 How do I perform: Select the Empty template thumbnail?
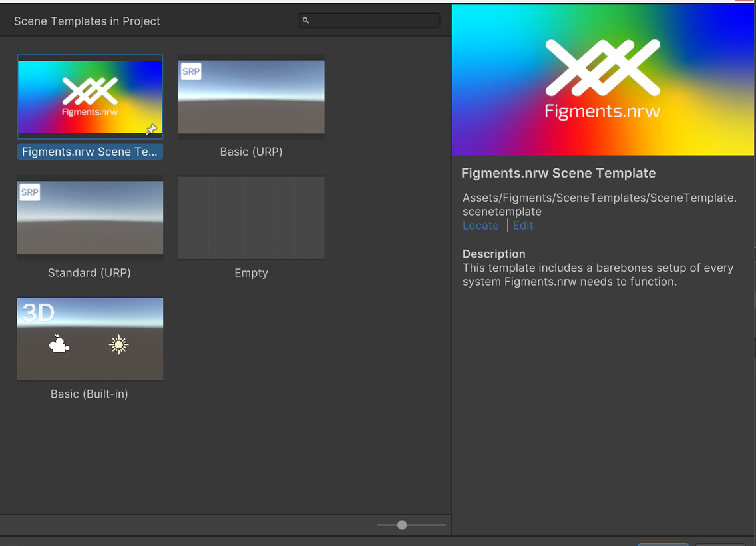251,218
